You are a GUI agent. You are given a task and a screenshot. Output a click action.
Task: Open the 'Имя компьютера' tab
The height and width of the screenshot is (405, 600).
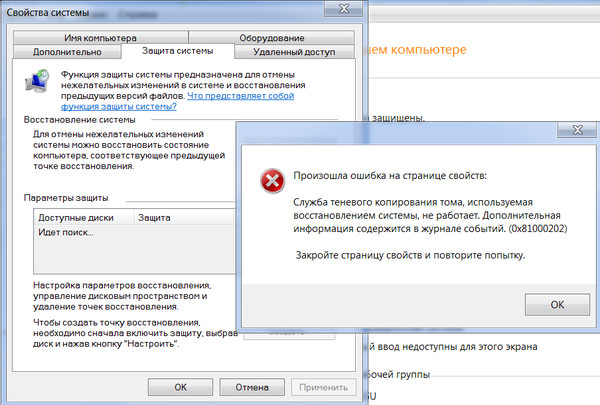100,38
